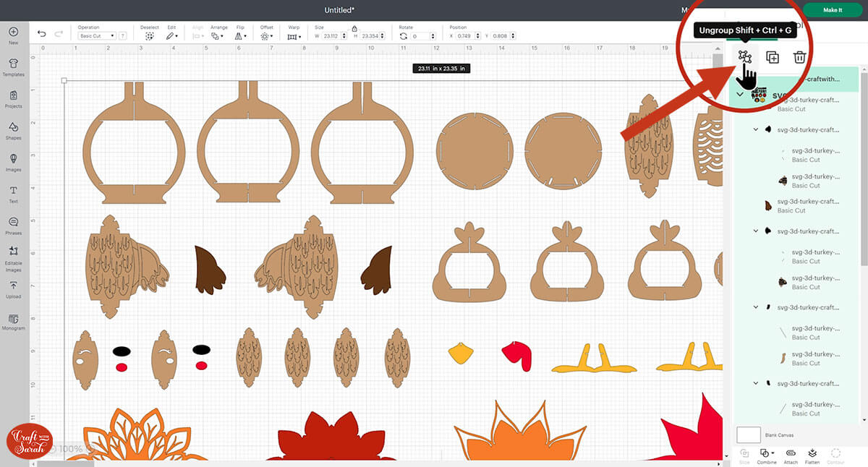The image size is (868, 467).
Task: Click the Flatten icon at panel bottom
Action: point(812,454)
